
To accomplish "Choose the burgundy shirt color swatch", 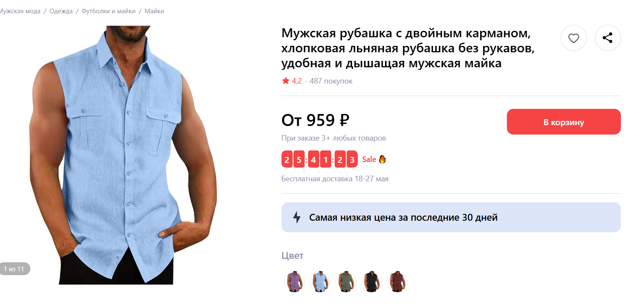I will 397,282.
